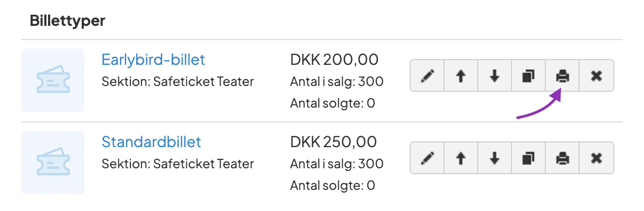Open the Earlybird-billet link
This screenshot has height=211, width=644.
153,60
